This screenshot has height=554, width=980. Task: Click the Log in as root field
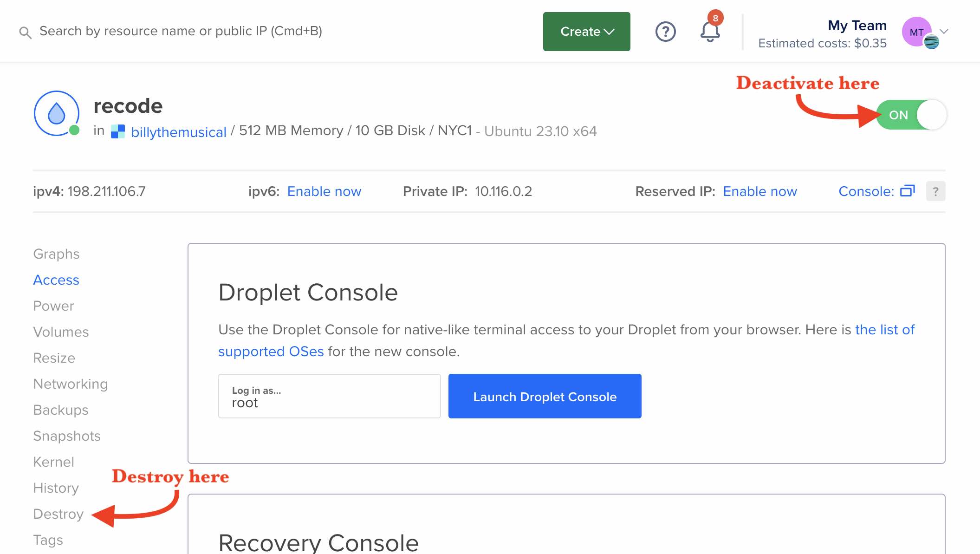329,396
